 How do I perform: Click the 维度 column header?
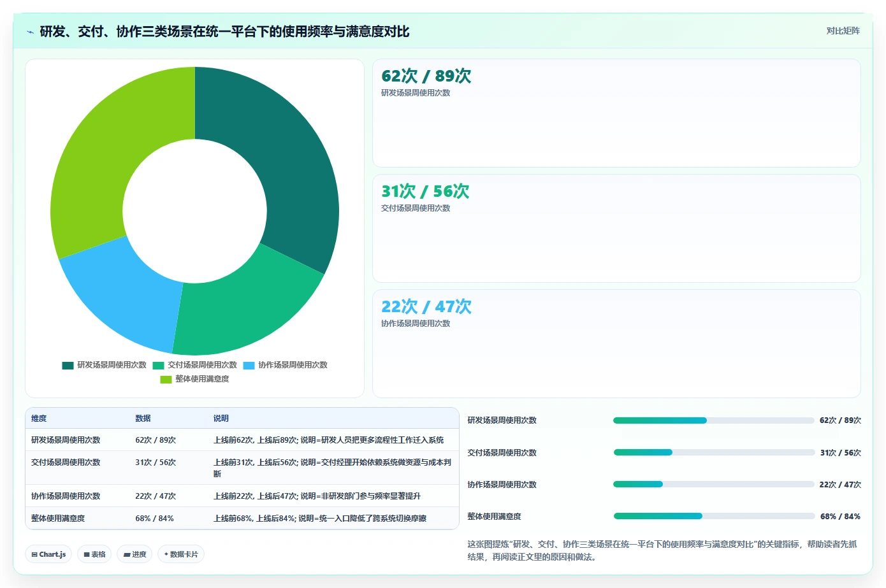[39, 419]
